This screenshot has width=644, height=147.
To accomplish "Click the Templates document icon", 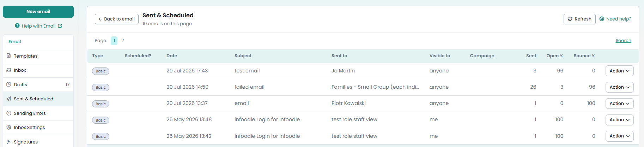I will (x=9, y=56).
